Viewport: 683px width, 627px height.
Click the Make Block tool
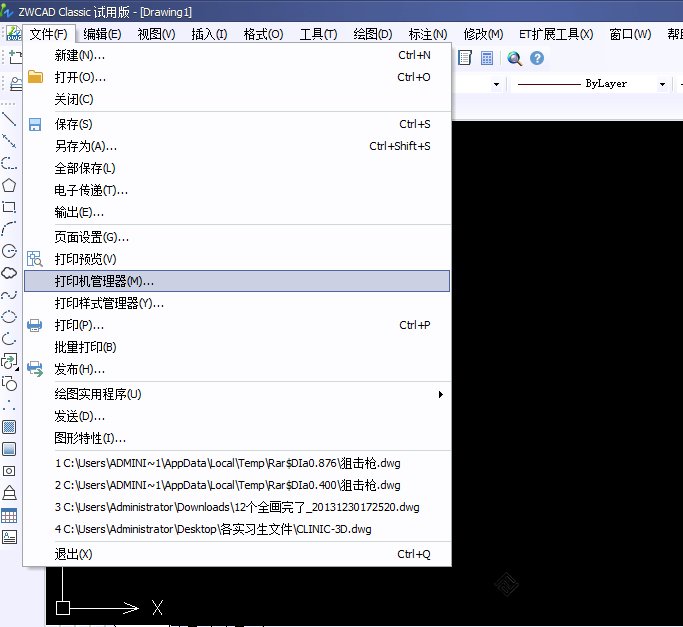point(9,383)
